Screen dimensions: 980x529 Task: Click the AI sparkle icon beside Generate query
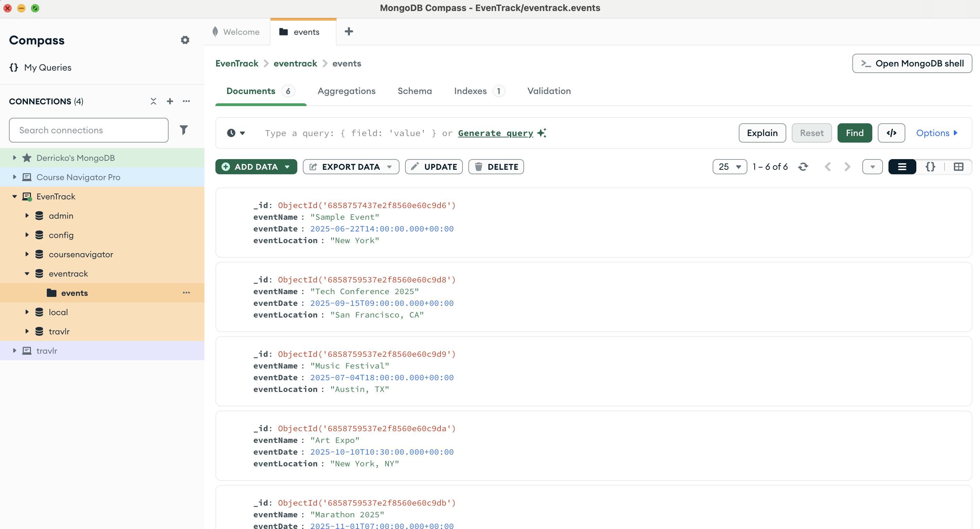pyautogui.click(x=542, y=133)
